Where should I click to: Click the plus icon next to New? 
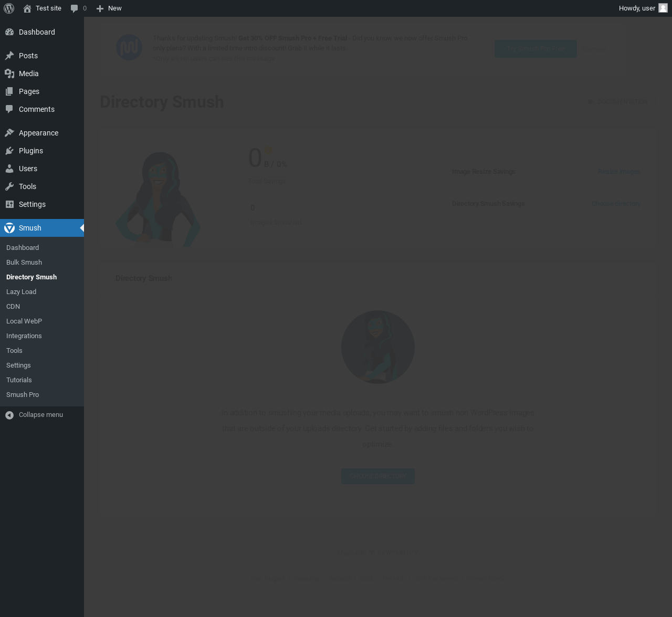[x=100, y=8]
